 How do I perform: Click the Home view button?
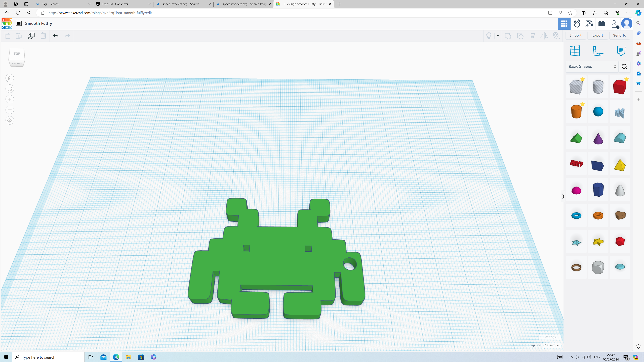10,78
